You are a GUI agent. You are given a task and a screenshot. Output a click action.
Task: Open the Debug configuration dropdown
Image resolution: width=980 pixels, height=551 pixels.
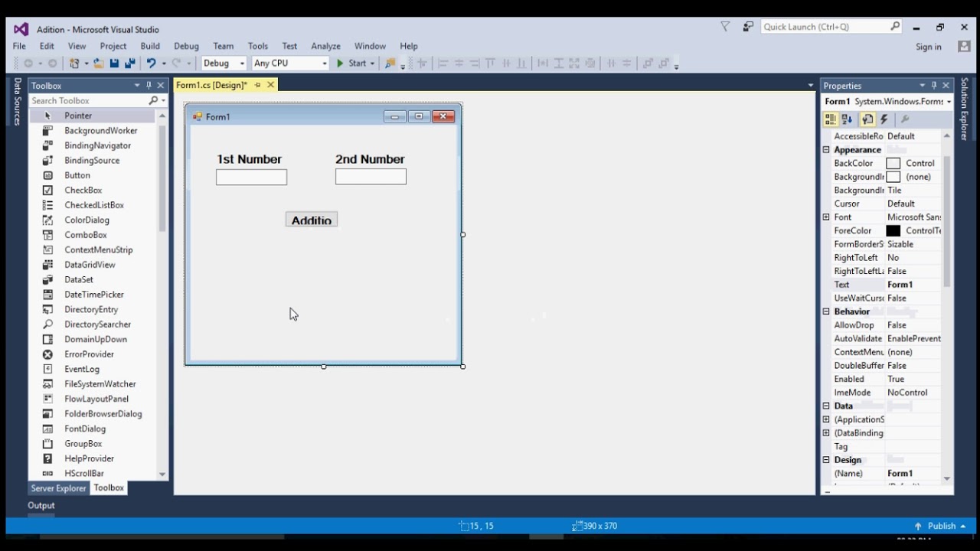coord(242,64)
